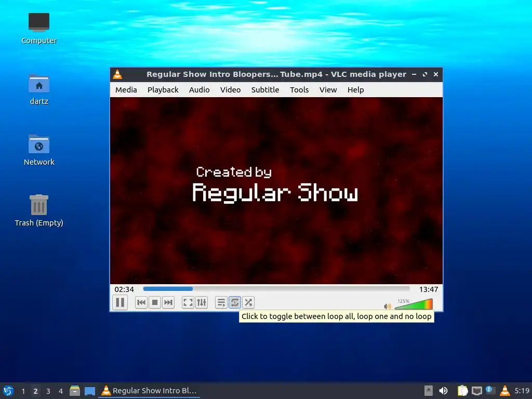
Task: Skip to next media in playlist
Action: point(168,302)
